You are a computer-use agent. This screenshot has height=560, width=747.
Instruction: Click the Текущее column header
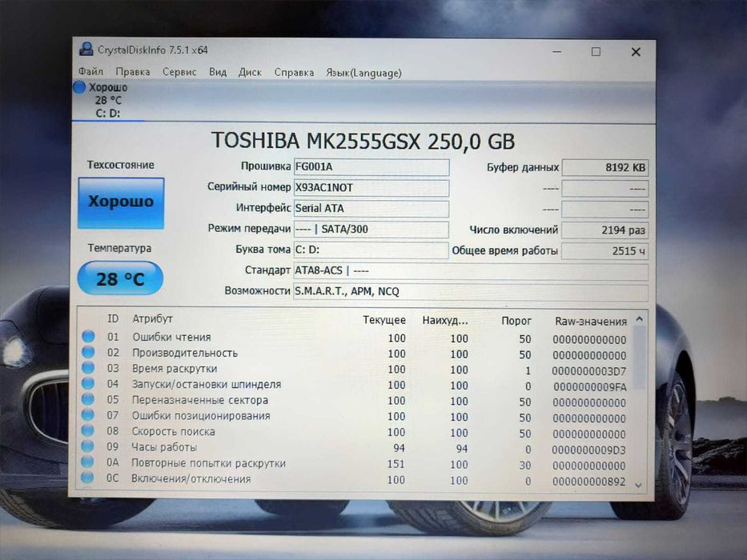click(x=384, y=320)
